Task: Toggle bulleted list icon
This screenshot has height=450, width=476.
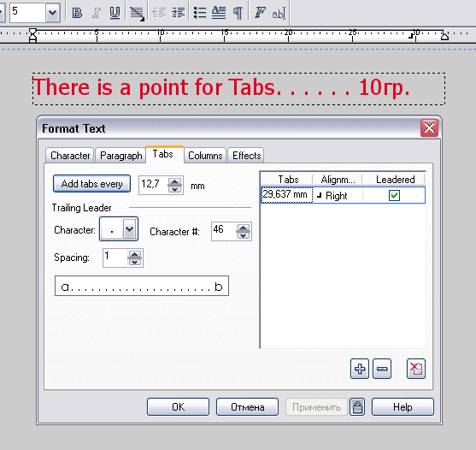Action: 200,13
